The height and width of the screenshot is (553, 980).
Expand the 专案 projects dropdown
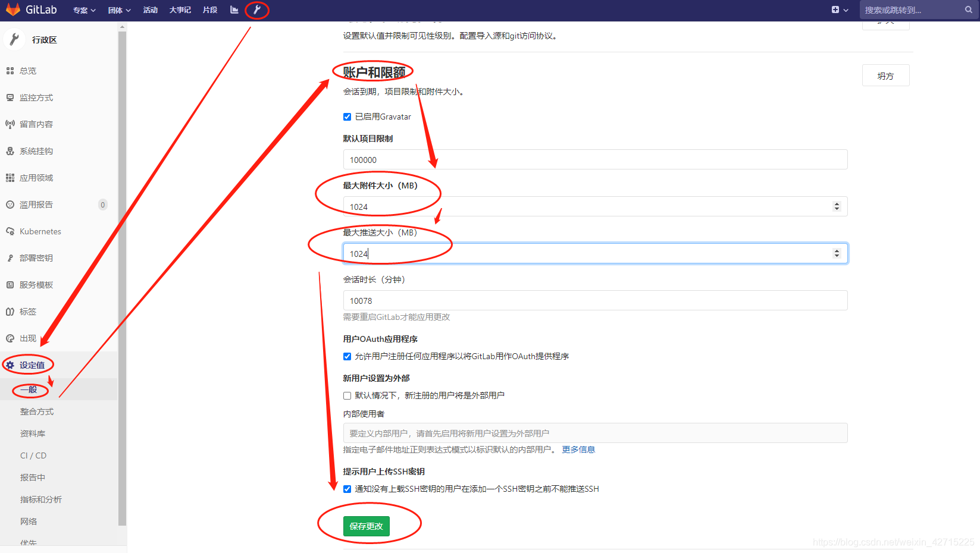tap(84, 10)
